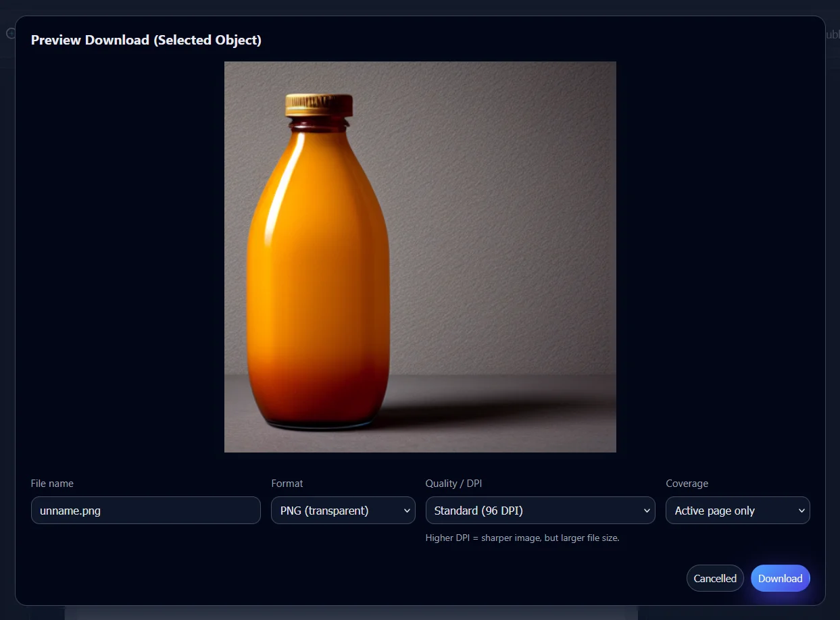This screenshot has height=620, width=840.
Task: Click the 'File name' label
Action: [x=52, y=484]
